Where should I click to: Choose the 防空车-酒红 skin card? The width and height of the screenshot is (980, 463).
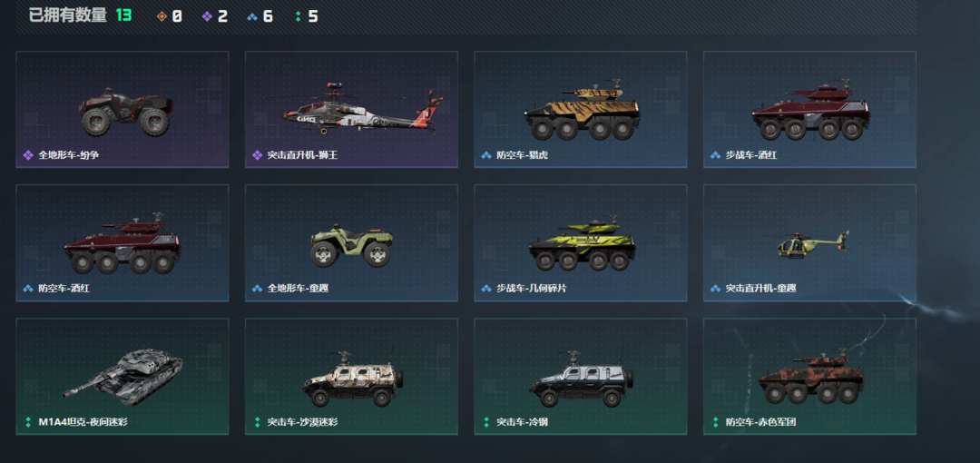122,242
